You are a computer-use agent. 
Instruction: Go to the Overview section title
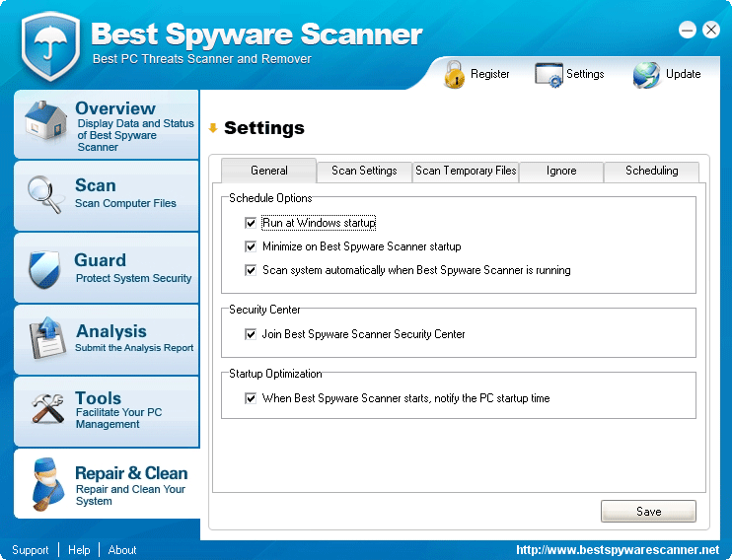coord(115,108)
